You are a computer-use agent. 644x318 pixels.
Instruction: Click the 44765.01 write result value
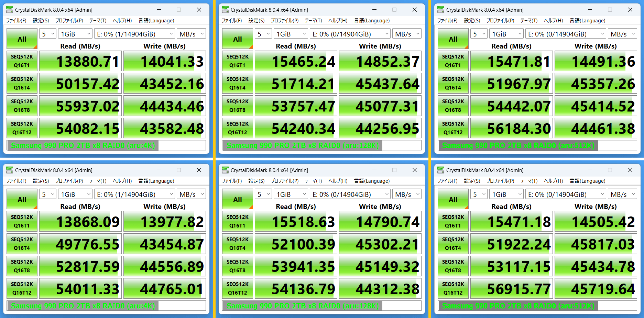click(165, 288)
